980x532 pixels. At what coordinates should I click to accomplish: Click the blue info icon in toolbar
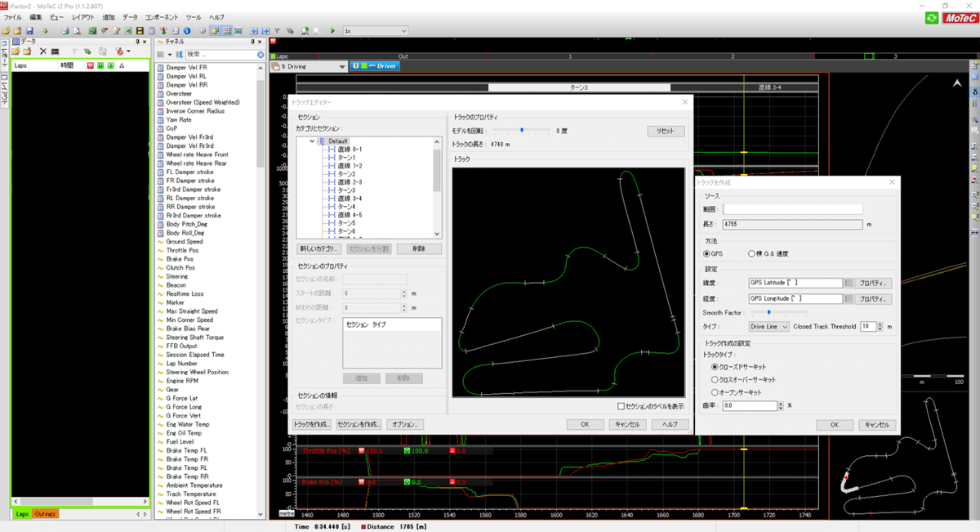click(187, 30)
